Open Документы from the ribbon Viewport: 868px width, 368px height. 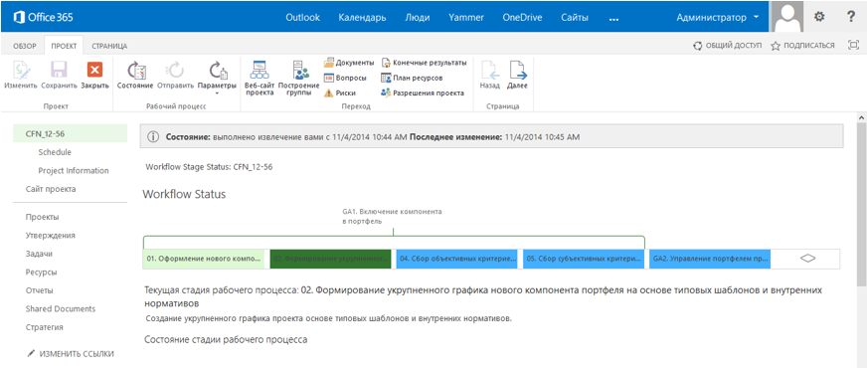click(x=349, y=63)
